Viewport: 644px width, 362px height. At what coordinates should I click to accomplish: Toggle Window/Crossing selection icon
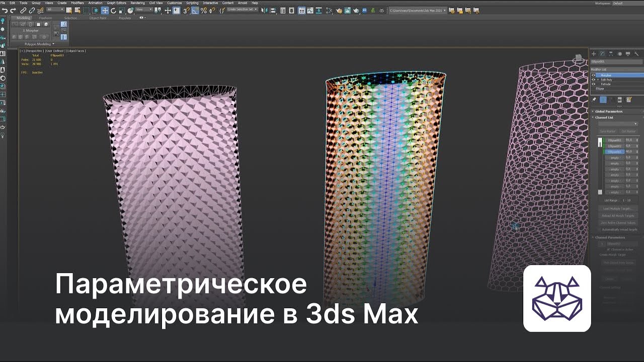(95, 11)
